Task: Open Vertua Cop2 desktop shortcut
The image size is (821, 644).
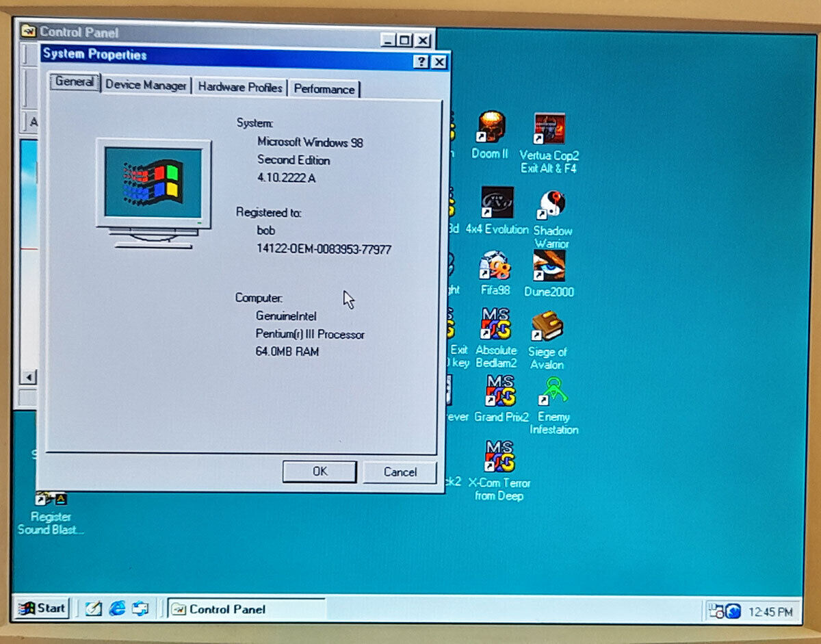Action: (x=549, y=142)
